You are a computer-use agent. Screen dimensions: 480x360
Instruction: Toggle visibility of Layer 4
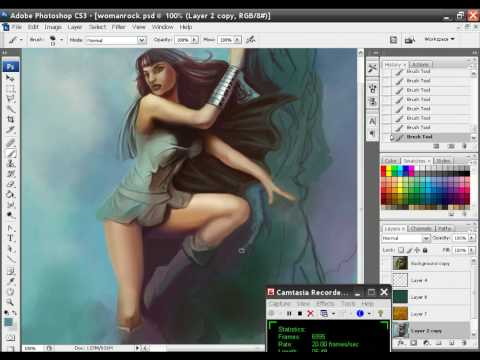[x=387, y=280]
